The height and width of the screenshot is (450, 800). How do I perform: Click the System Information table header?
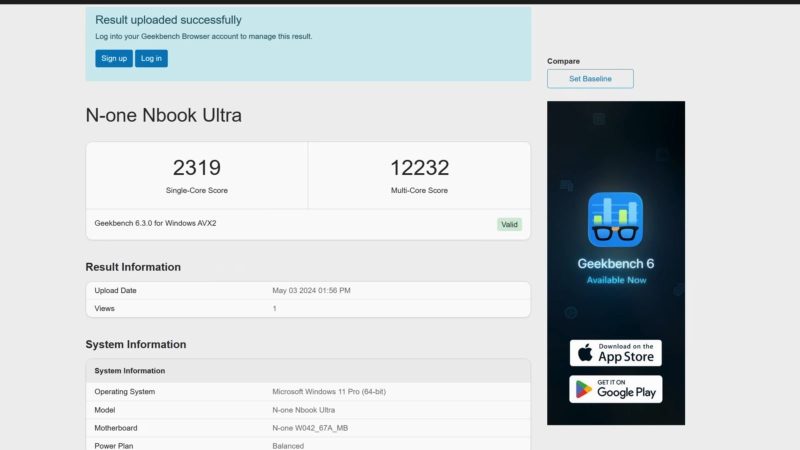click(130, 370)
